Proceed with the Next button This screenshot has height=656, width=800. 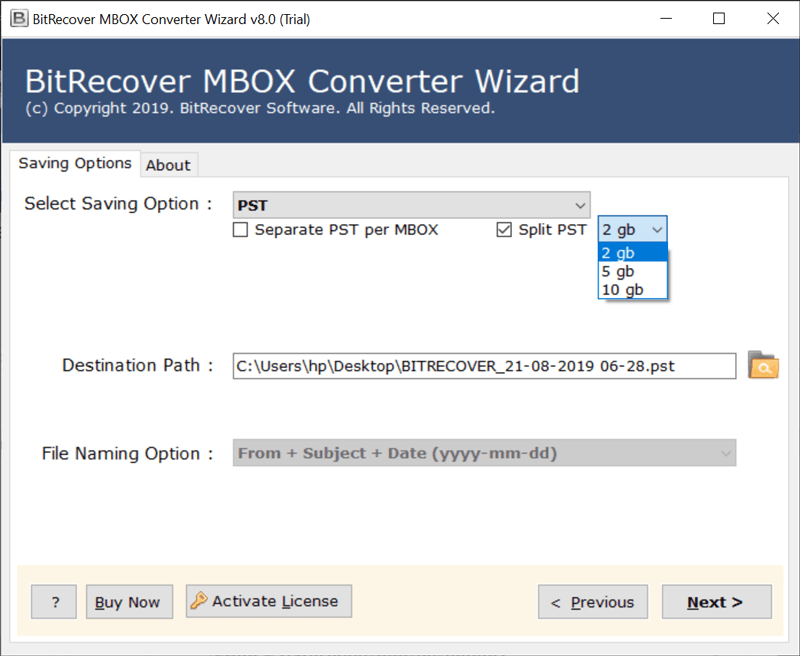pyautogui.click(x=717, y=602)
